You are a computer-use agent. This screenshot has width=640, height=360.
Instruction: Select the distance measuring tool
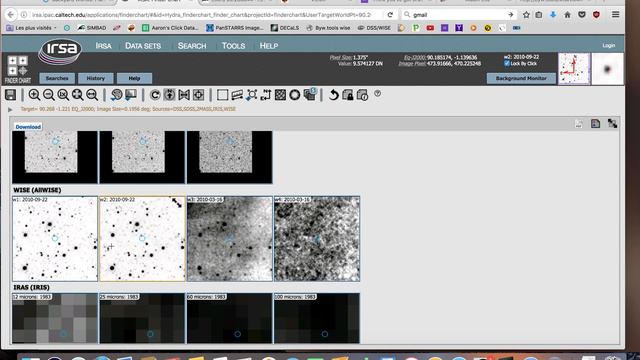pyautogui.click(x=237, y=95)
